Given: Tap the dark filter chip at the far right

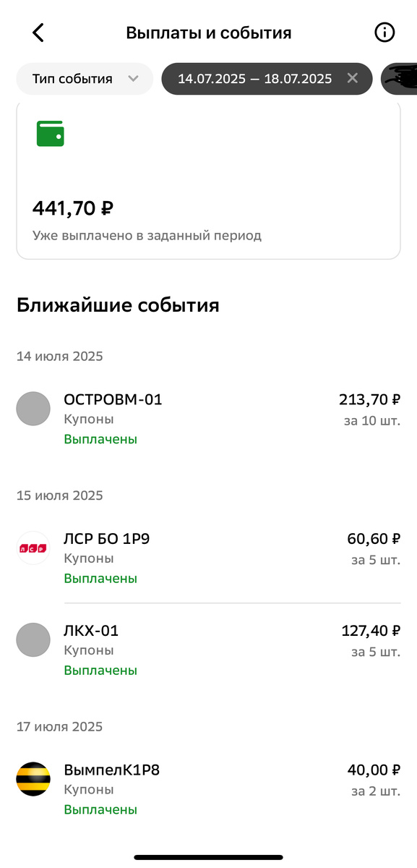Looking at the screenshot, I should point(402,78).
